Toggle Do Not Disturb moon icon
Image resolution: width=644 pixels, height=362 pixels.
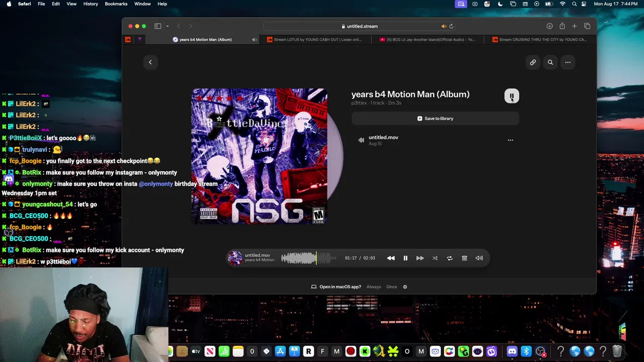(x=500, y=4)
